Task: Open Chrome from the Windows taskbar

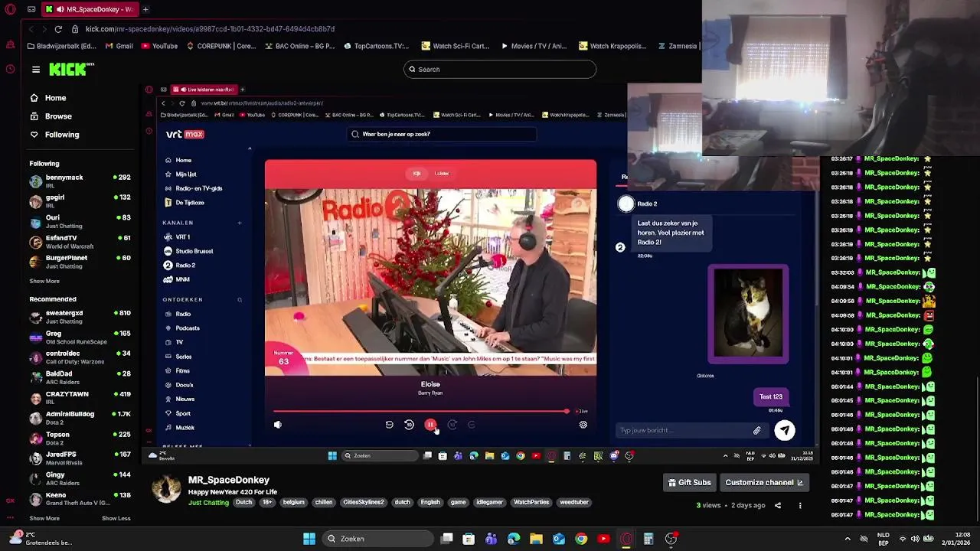Action: pos(581,539)
